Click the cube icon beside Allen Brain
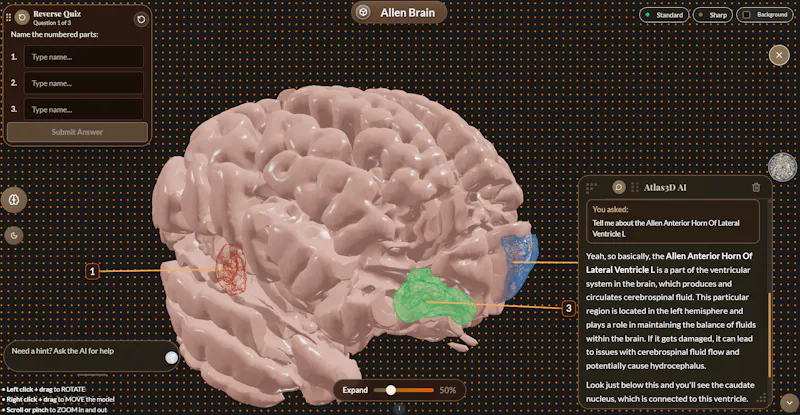The image size is (800, 415). 363,13
